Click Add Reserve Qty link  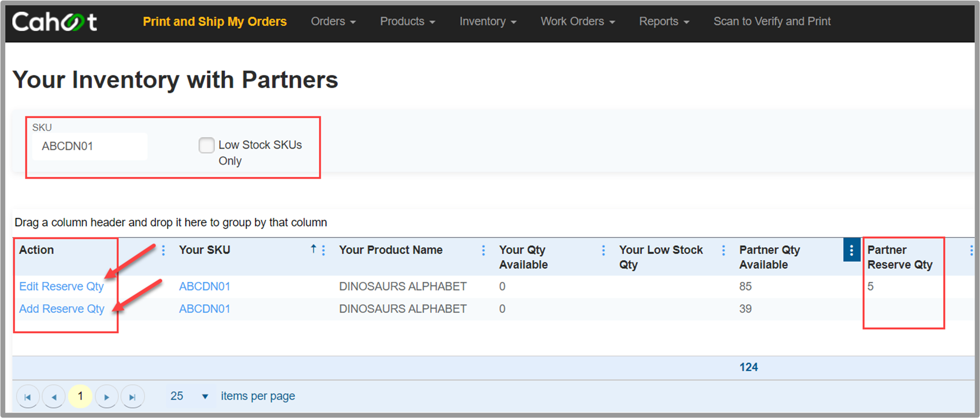coord(62,309)
